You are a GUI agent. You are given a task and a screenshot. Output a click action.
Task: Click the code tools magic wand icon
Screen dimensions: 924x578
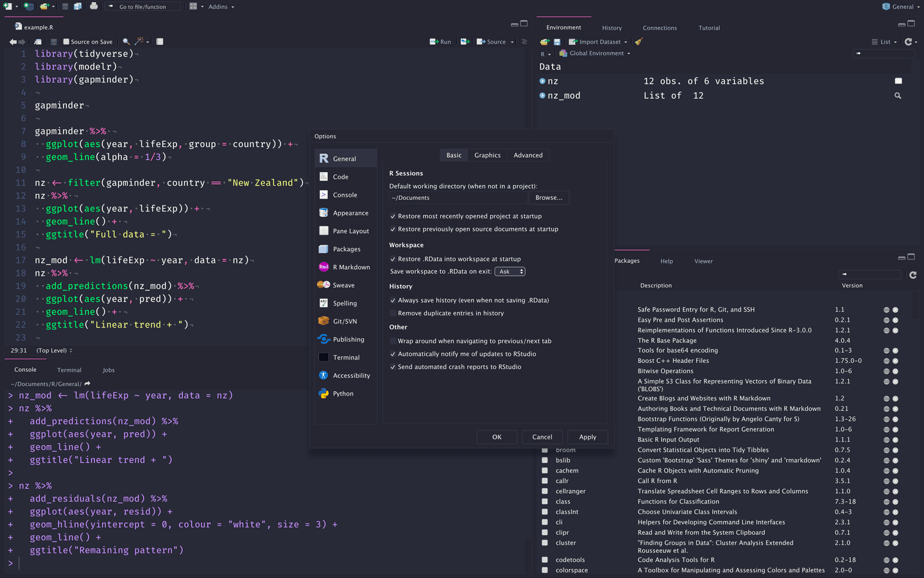(x=140, y=41)
